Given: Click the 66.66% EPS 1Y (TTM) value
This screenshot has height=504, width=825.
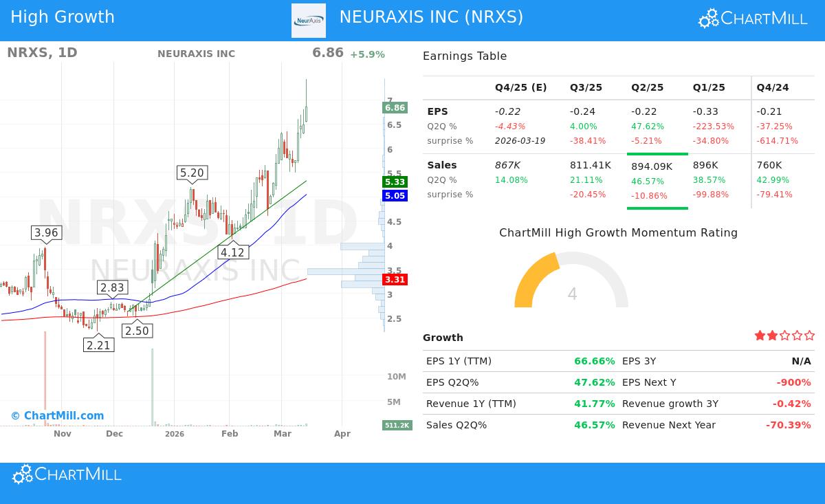Looking at the screenshot, I should [594, 361].
